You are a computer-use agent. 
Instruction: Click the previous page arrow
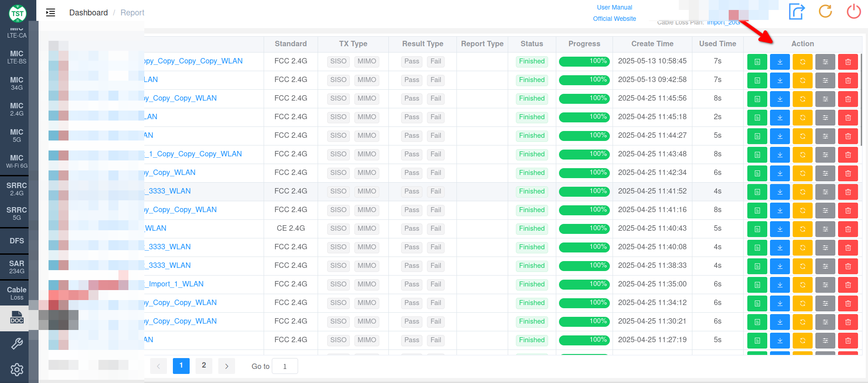[158, 366]
